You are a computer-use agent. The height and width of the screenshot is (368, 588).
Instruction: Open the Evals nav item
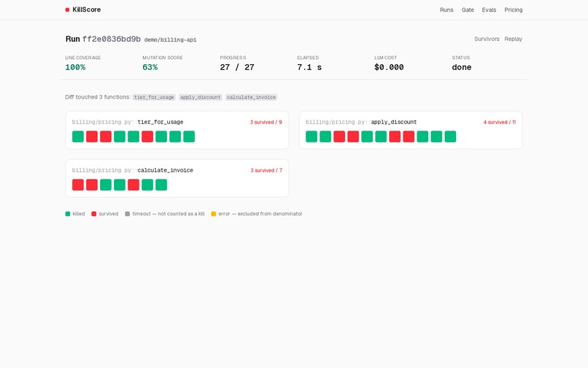(489, 9)
